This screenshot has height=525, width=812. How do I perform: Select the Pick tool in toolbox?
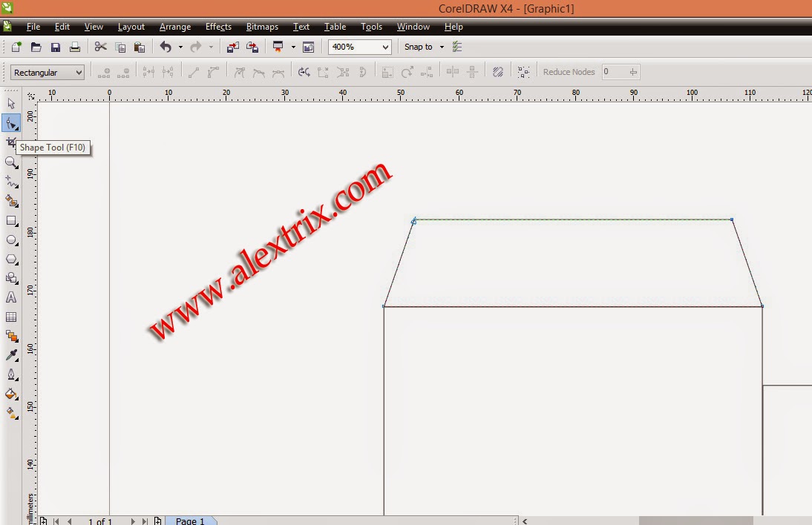(x=11, y=104)
